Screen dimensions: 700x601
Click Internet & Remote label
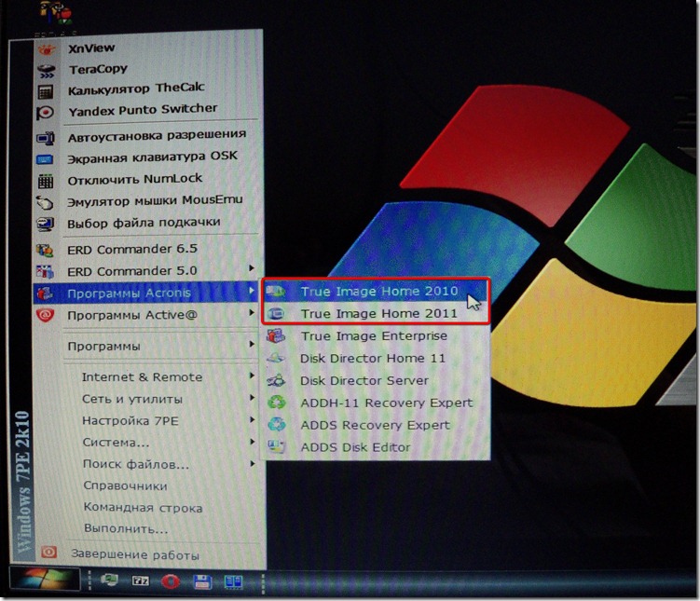pyautogui.click(x=142, y=377)
